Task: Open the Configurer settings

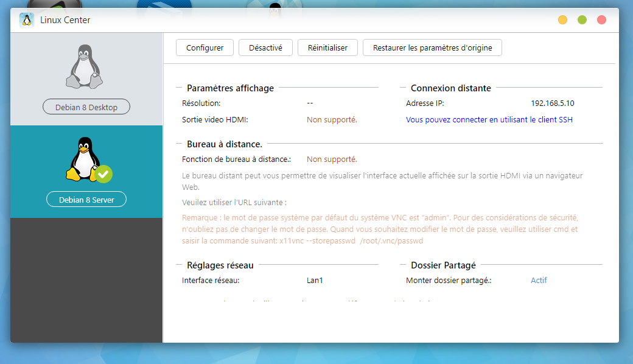Action: [205, 47]
